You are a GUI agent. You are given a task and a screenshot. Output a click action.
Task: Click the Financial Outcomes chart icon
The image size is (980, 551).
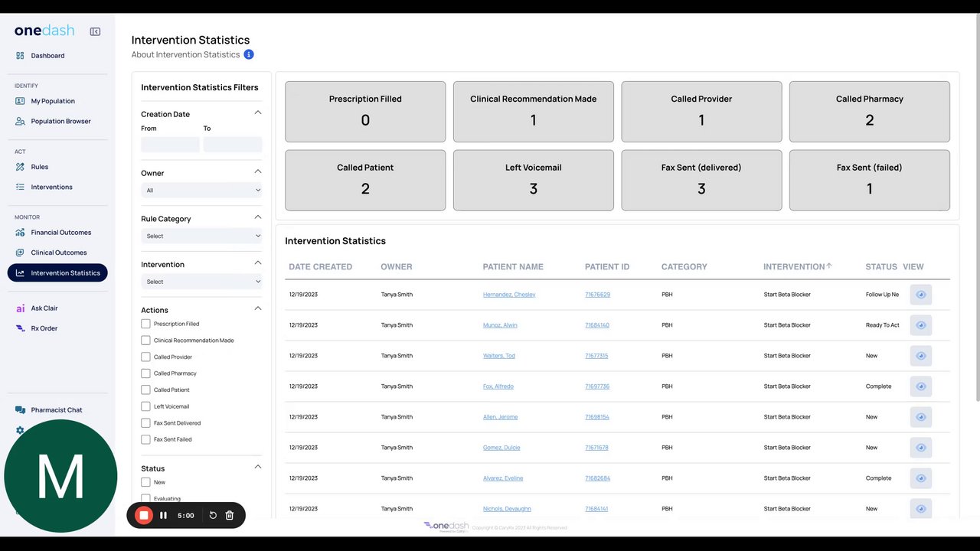pyautogui.click(x=20, y=233)
